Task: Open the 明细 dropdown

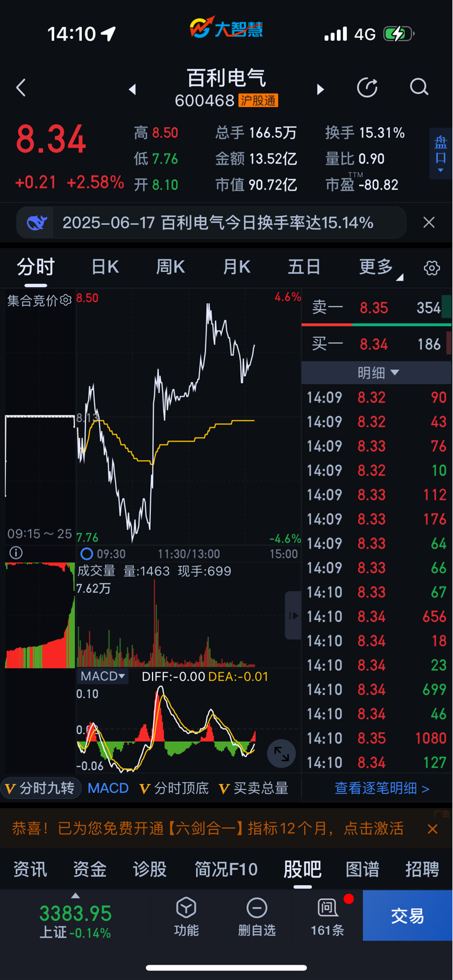Action: [x=377, y=373]
